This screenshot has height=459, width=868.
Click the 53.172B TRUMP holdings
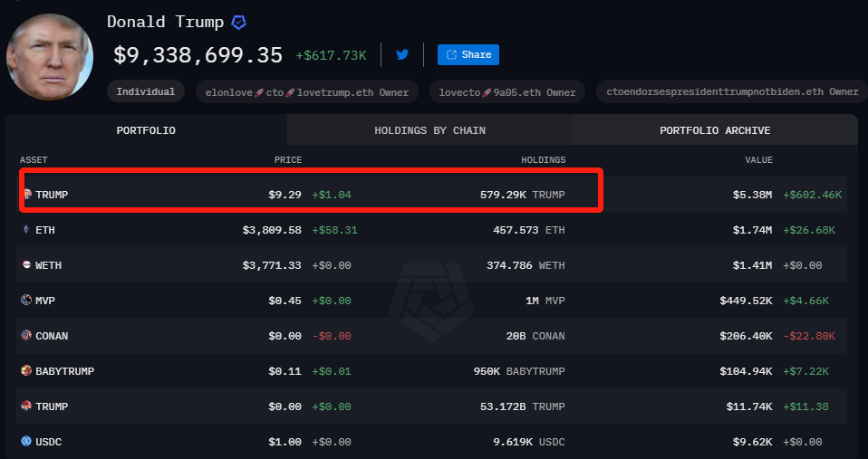tap(523, 406)
